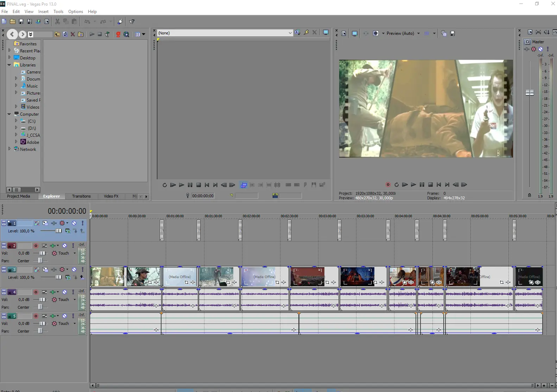The height and width of the screenshot is (392, 557).
Task: Switch to the Transitions tab
Action: (x=81, y=196)
